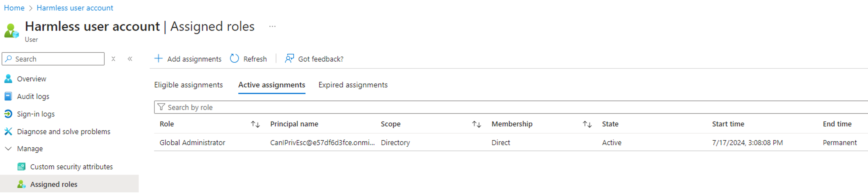
Task: Open Overview from the sidebar
Action: tap(31, 79)
